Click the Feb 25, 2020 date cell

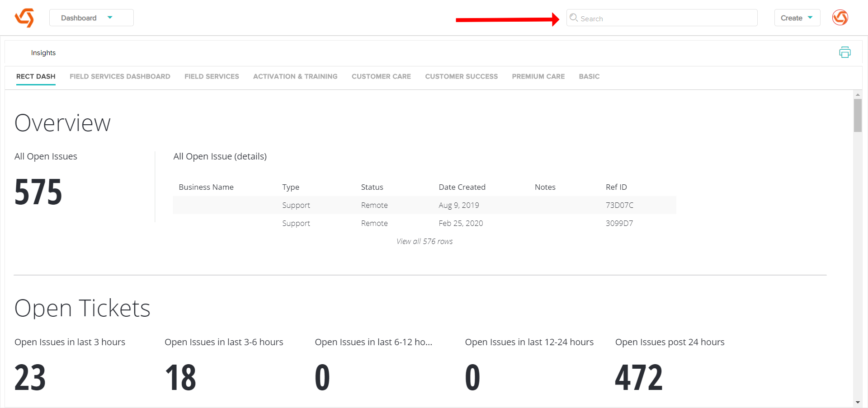(x=461, y=223)
